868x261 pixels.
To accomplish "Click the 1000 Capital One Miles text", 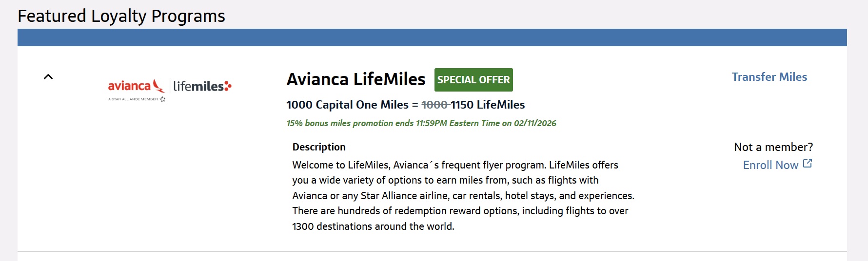I will (x=347, y=105).
